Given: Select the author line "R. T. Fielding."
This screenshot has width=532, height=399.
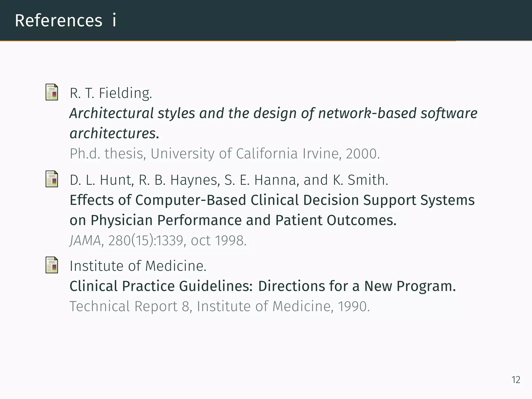Looking at the screenshot, I should (111, 93).
